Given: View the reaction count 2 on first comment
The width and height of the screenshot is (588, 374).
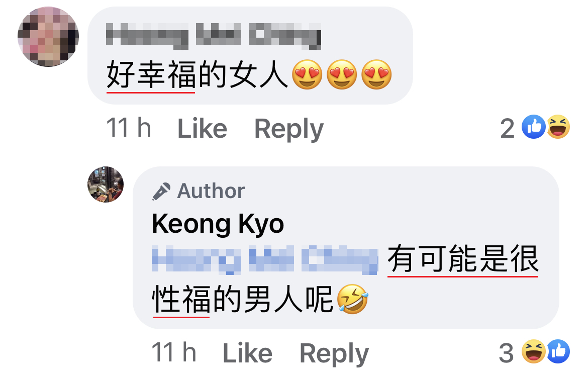Looking at the screenshot, I should coord(508,128).
